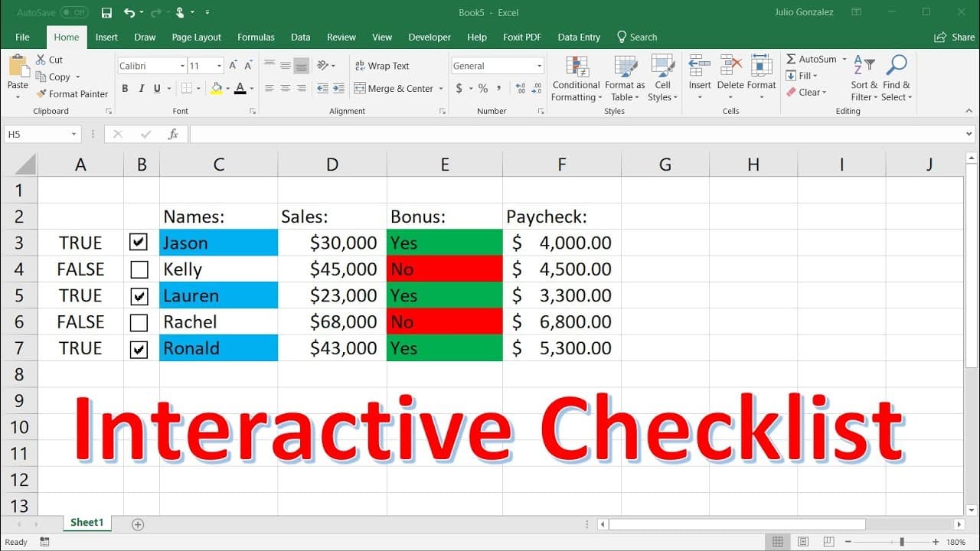Open the Calibri font name dropdown
This screenshot has height=551, width=980.
182,66
